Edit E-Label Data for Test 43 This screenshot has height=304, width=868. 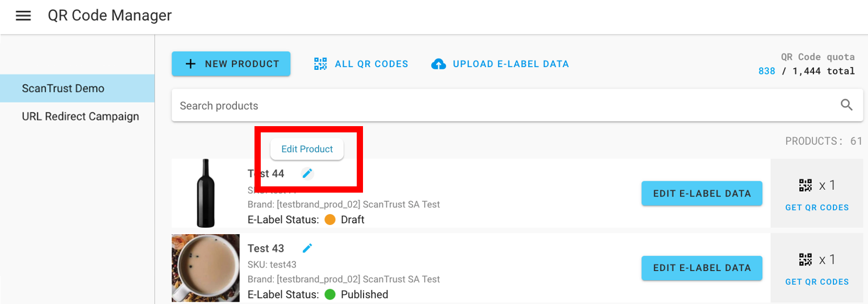click(702, 268)
